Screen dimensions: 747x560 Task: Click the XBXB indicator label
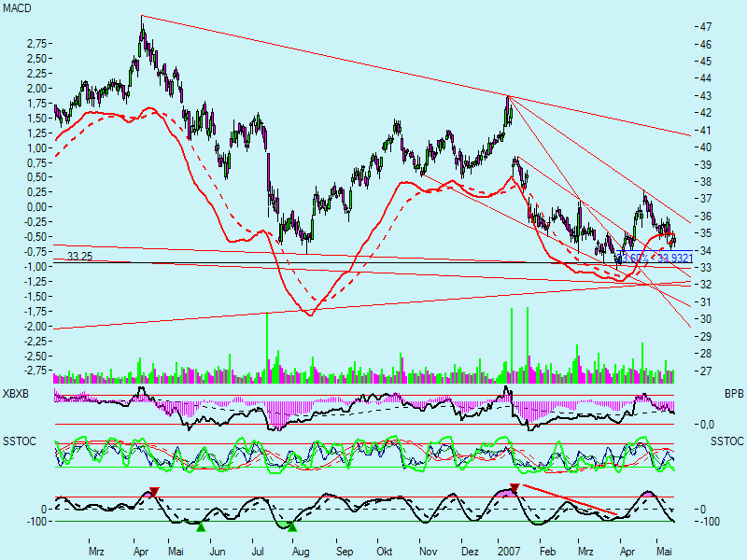pos(16,395)
